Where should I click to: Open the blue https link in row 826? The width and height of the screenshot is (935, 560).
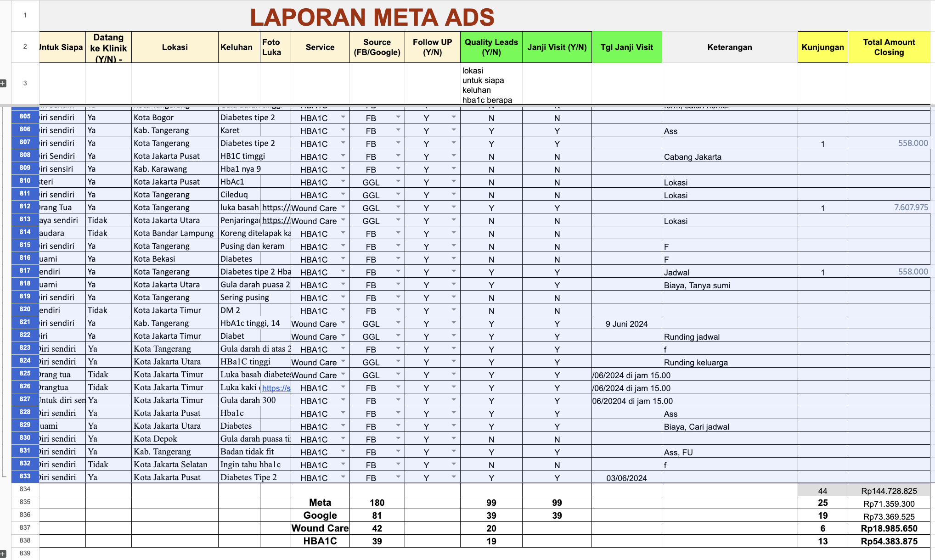click(276, 388)
